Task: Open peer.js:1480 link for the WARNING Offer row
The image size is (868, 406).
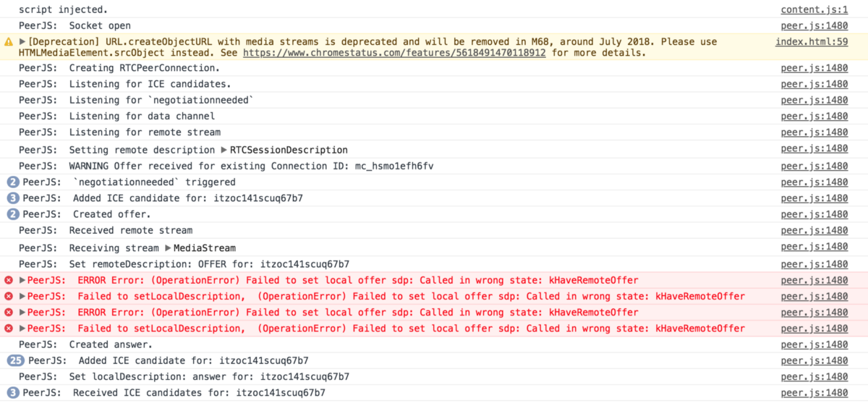Action: coord(814,166)
